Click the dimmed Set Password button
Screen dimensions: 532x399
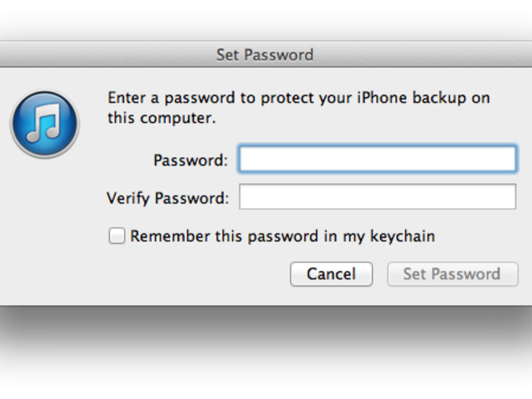(453, 274)
